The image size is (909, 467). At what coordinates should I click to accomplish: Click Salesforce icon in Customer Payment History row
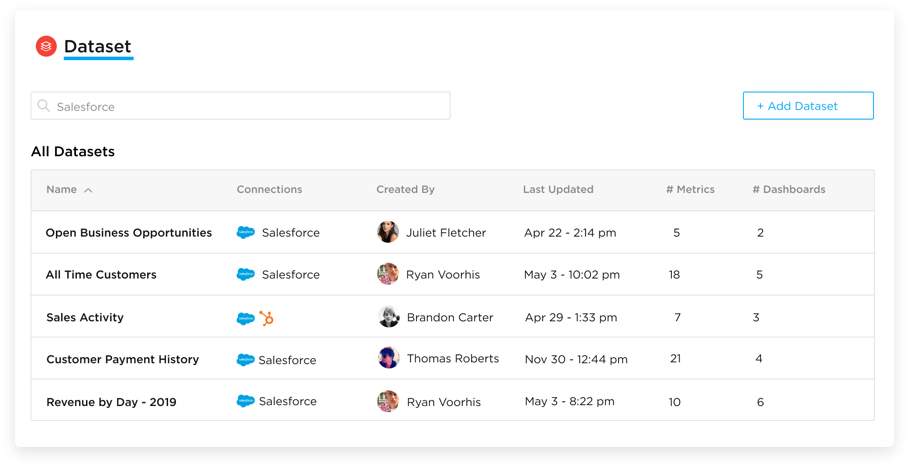click(x=245, y=359)
